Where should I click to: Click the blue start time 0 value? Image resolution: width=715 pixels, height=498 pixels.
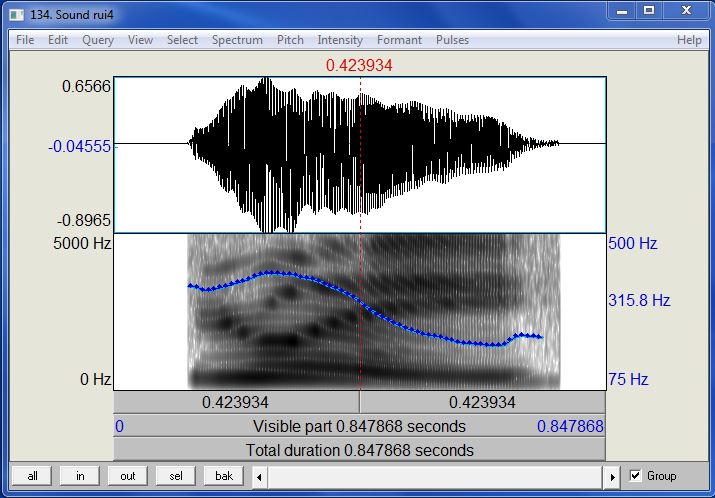[119, 426]
